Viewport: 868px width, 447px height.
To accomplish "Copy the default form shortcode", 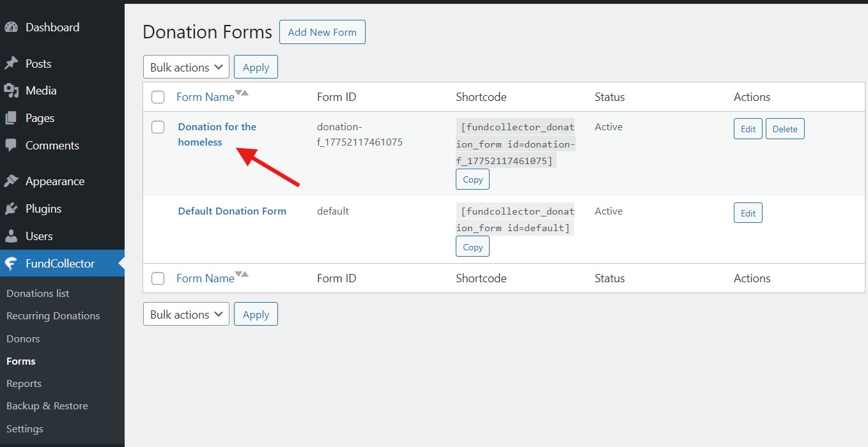I will [x=472, y=246].
